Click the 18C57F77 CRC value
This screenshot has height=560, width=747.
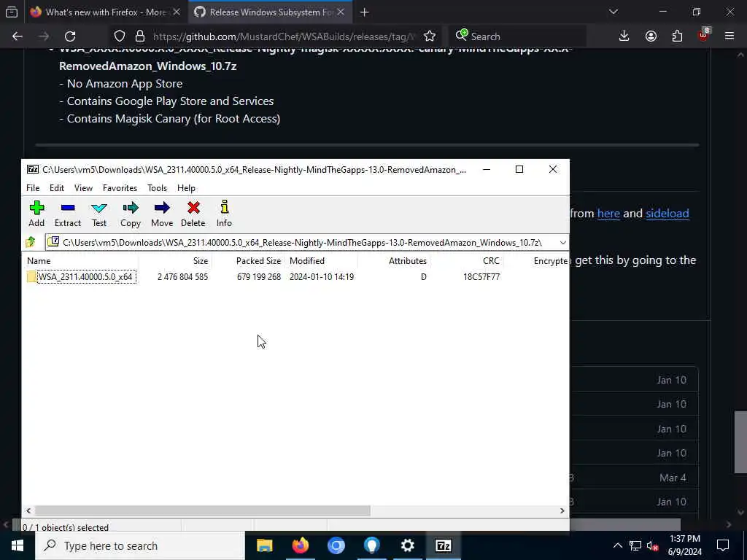coord(481,276)
